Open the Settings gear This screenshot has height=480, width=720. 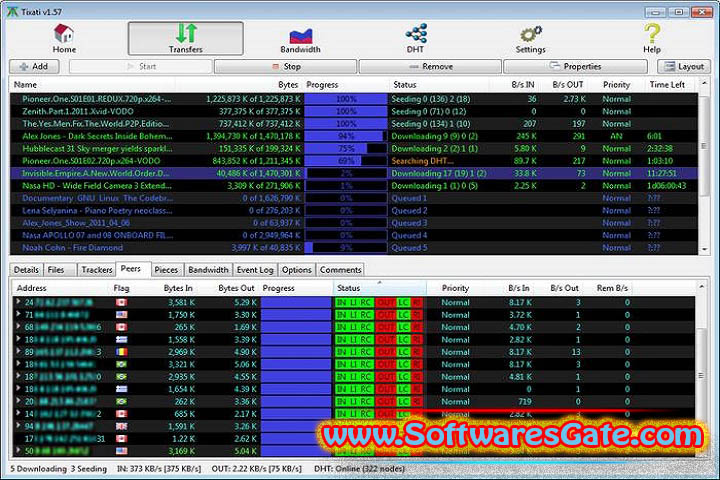(x=531, y=39)
